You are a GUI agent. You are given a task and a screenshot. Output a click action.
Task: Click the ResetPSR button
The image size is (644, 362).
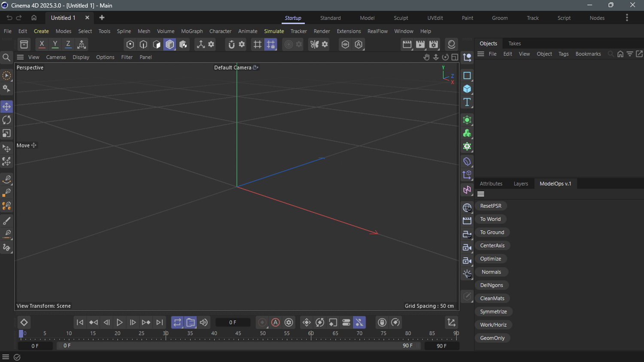(x=491, y=206)
